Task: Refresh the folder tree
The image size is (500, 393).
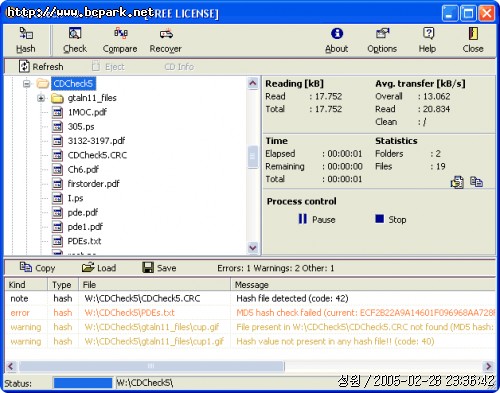Action: pyautogui.click(x=41, y=67)
